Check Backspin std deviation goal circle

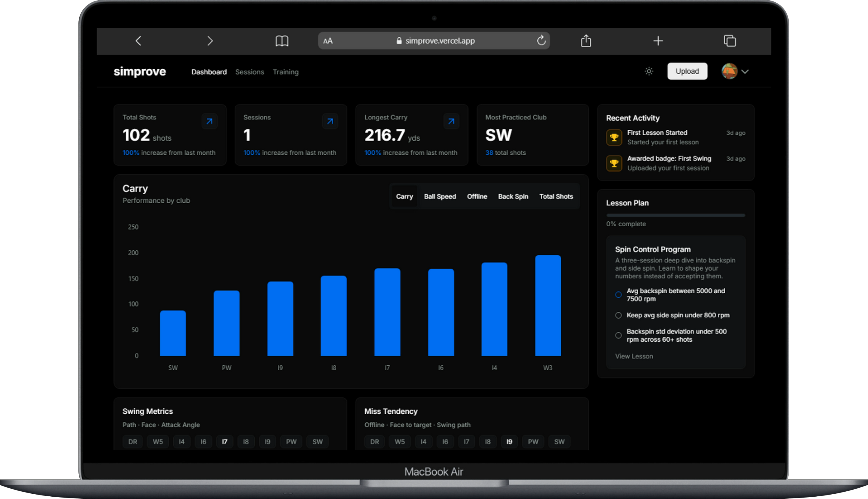(618, 335)
